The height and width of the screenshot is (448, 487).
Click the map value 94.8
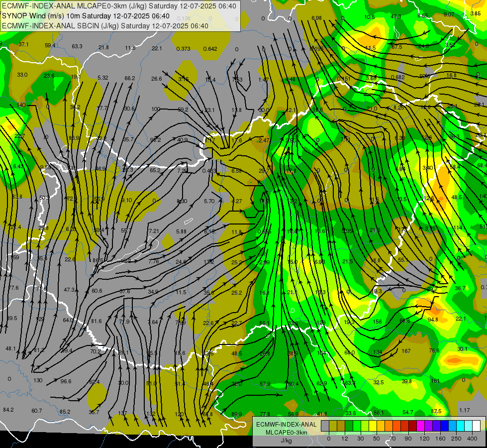[433, 320]
